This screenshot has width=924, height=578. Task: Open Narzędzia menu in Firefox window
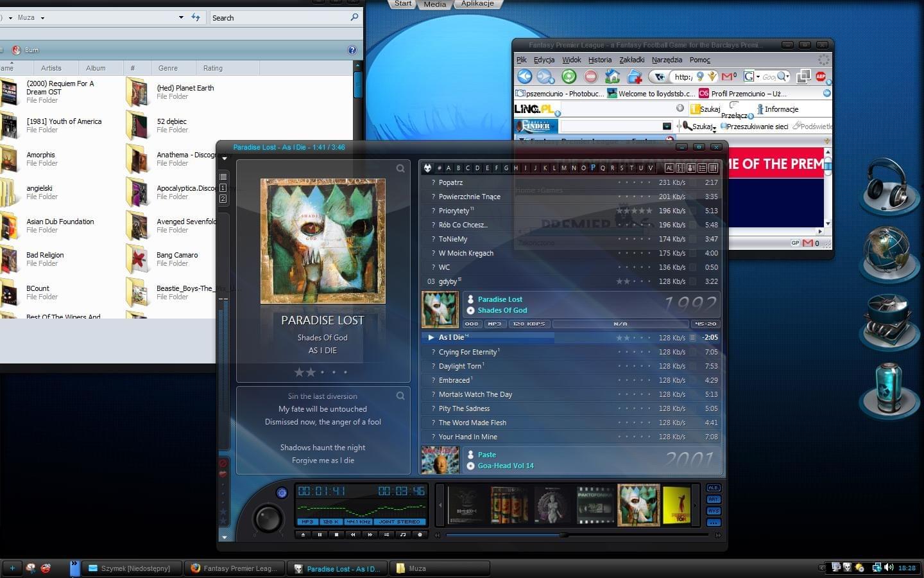[667, 60]
